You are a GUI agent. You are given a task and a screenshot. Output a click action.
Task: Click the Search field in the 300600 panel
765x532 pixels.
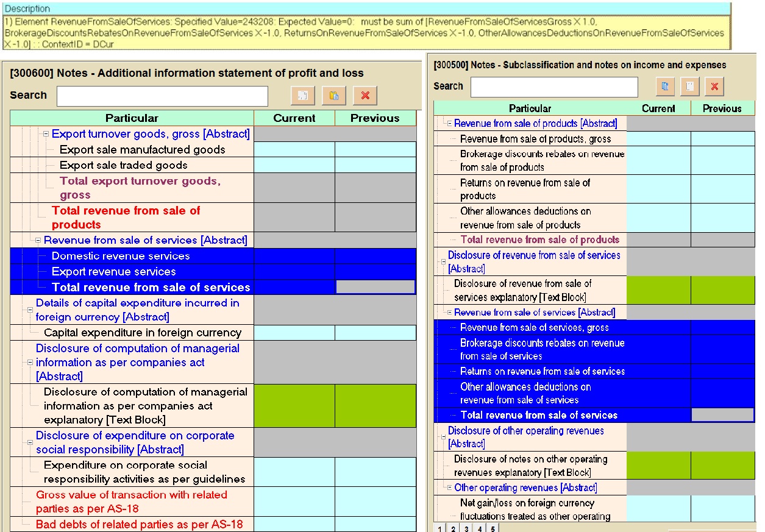162,96
